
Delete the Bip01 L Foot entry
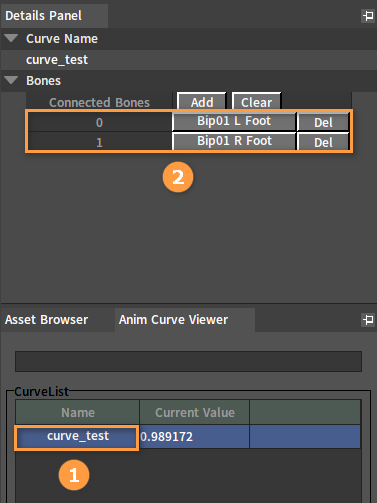pos(323,122)
